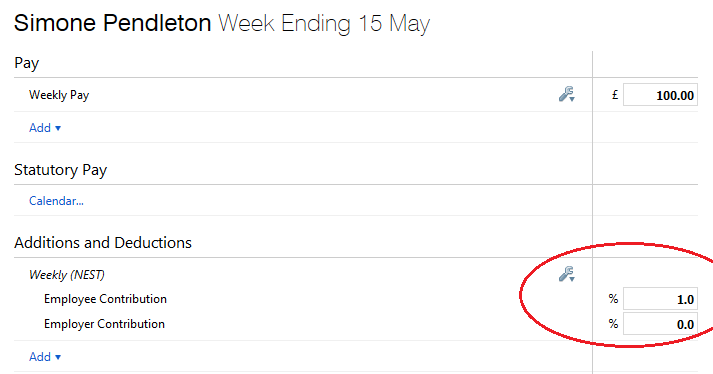
Task: Select the Employee Contribution percentage field
Action: pos(660,299)
